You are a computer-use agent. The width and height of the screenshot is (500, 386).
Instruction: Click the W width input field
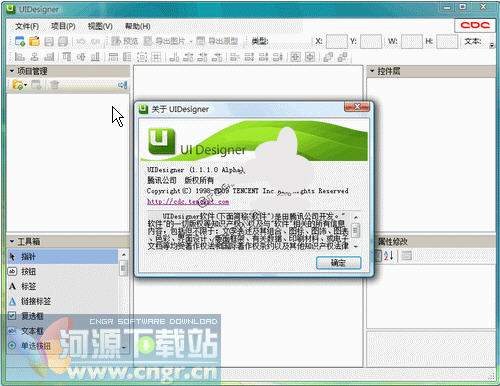(x=412, y=41)
